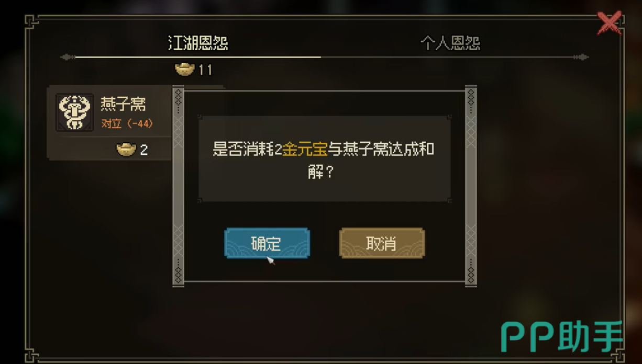Click the left scroll roller of dialog
The width and height of the screenshot is (642, 364).
point(179,186)
